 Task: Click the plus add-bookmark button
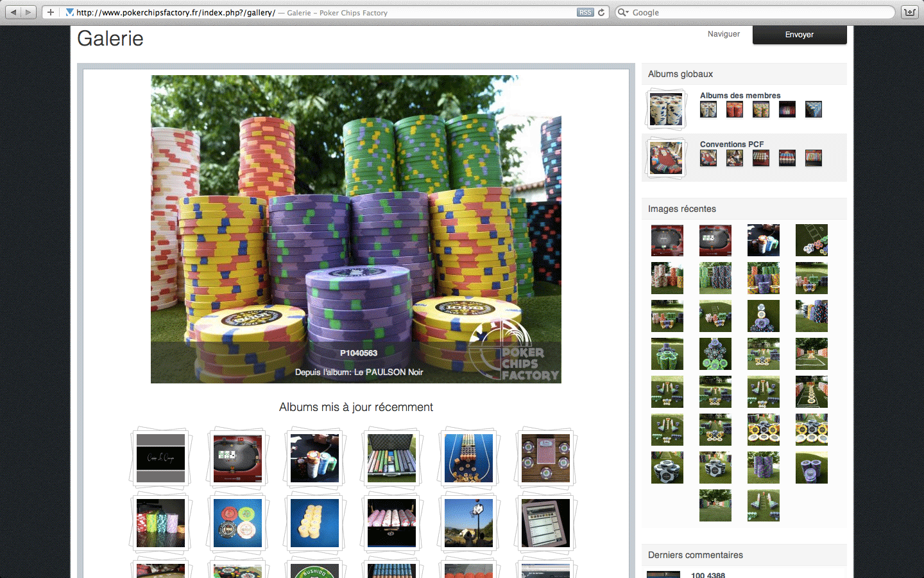[51, 12]
